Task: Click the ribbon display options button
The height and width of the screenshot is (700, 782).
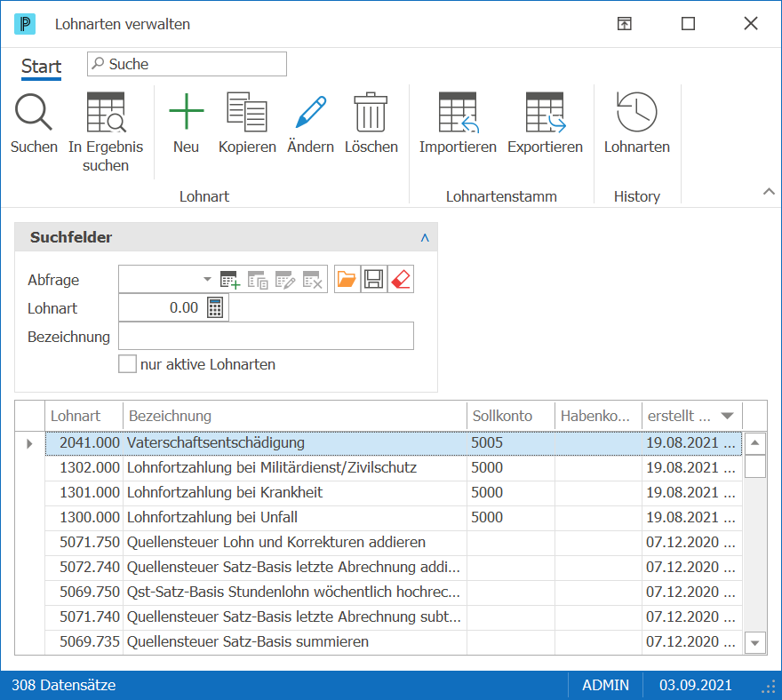Action: tap(625, 23)
